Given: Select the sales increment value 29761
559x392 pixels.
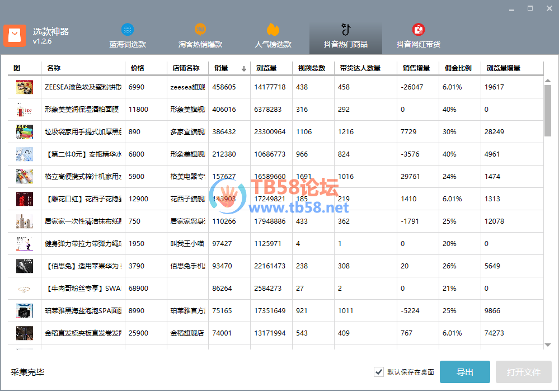Looking at the screenshot, I should click(410, 176).
